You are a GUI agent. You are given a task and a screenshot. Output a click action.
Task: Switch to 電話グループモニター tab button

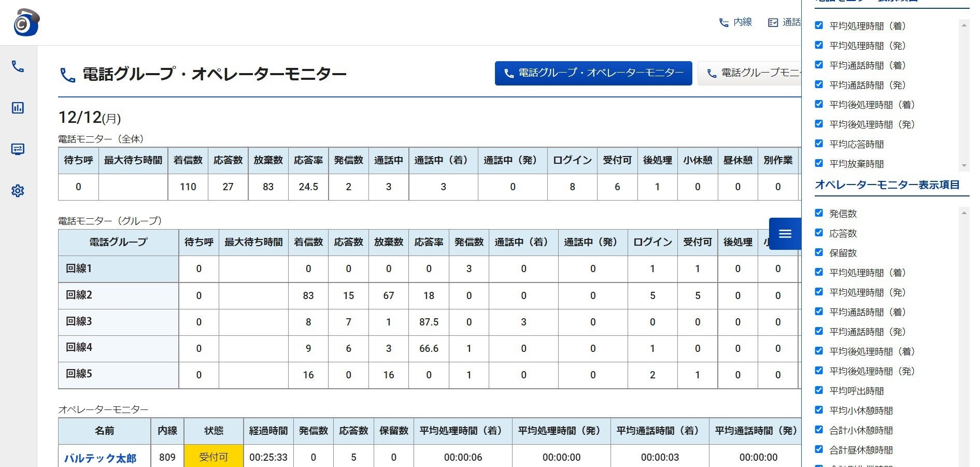(x=749, y=73)
